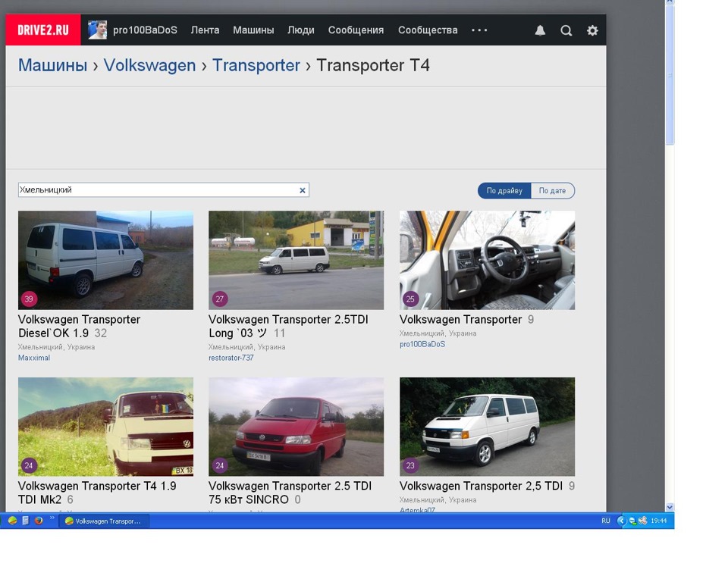Open the DRIVE2.RU home logo

click(x=43, y=30)
